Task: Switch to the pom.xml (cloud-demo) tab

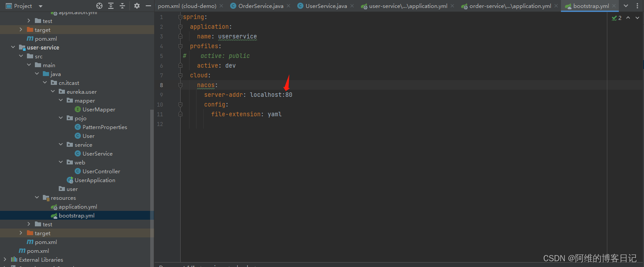Action: point(187,6)
